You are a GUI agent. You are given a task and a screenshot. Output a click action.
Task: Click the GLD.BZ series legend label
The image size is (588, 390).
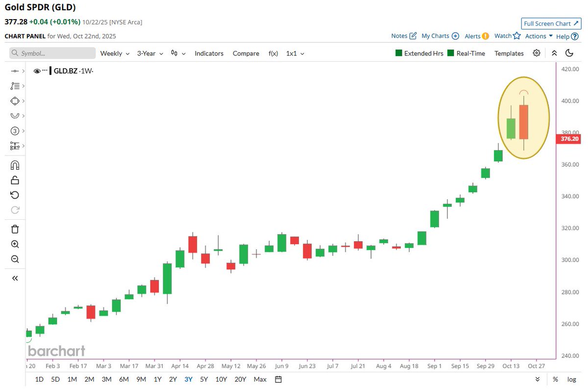coord(73,71)
